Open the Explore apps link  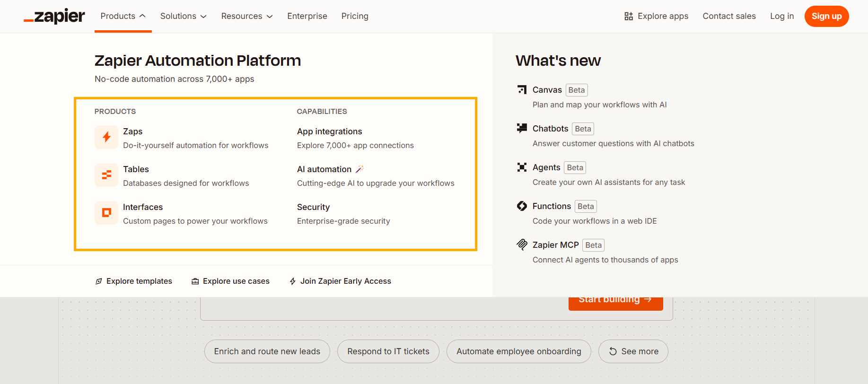click(x=656, y=16)
